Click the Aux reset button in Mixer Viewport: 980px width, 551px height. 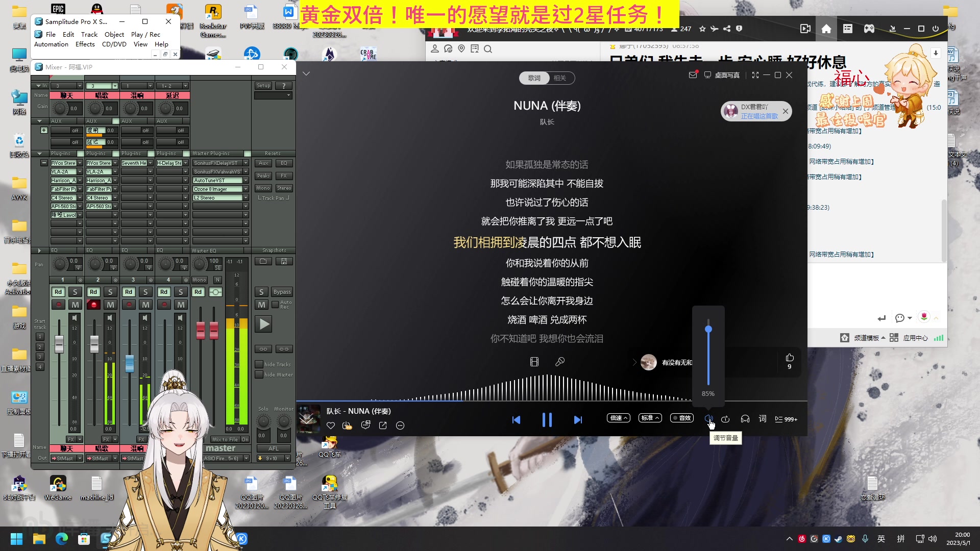[x=263, y=163]
